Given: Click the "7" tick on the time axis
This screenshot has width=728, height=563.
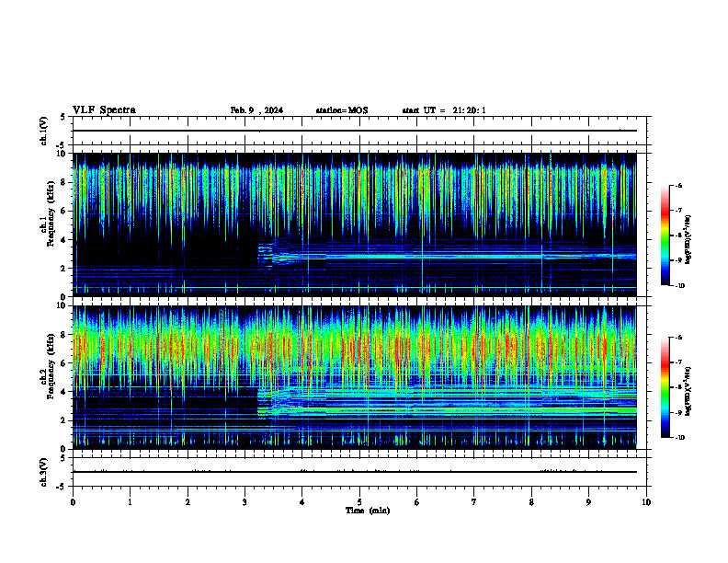Looking at the screenshot, I should pyautogui.click(x=474, y=502).
